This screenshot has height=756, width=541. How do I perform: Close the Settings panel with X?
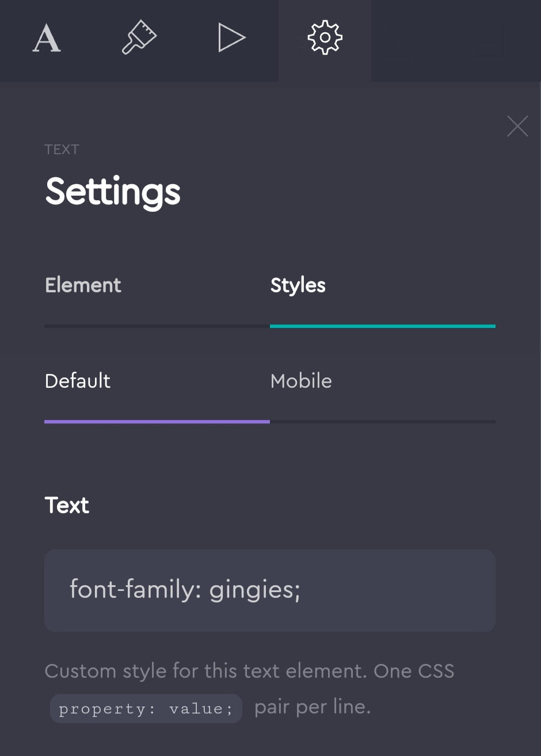click(x=517, y=126)
